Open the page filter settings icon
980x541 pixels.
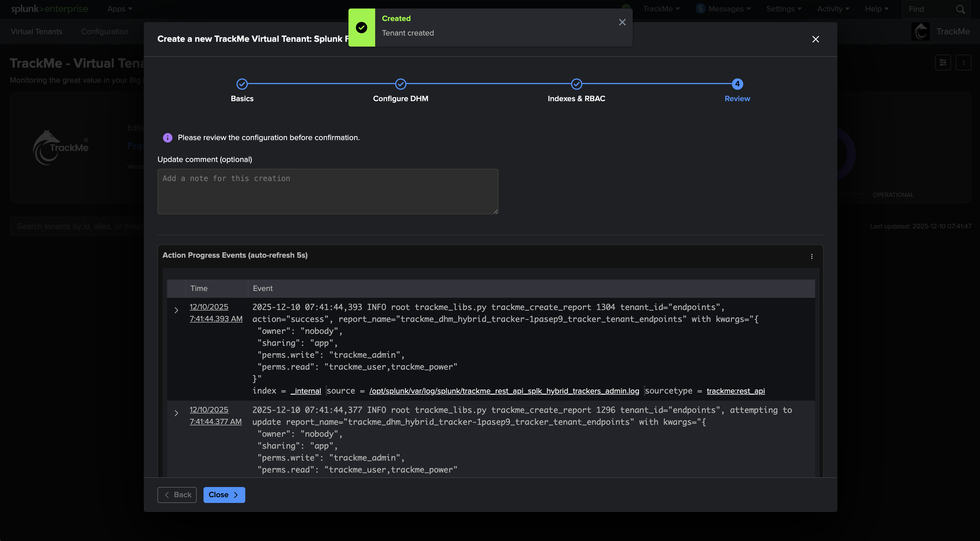pos(943,63)
